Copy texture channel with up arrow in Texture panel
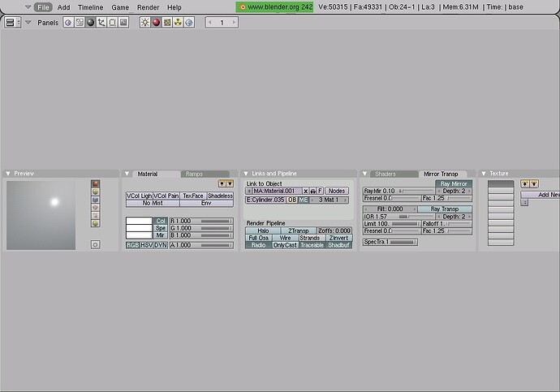The width and height of the screenshot is (560, 392). click(x=525, y=184)
